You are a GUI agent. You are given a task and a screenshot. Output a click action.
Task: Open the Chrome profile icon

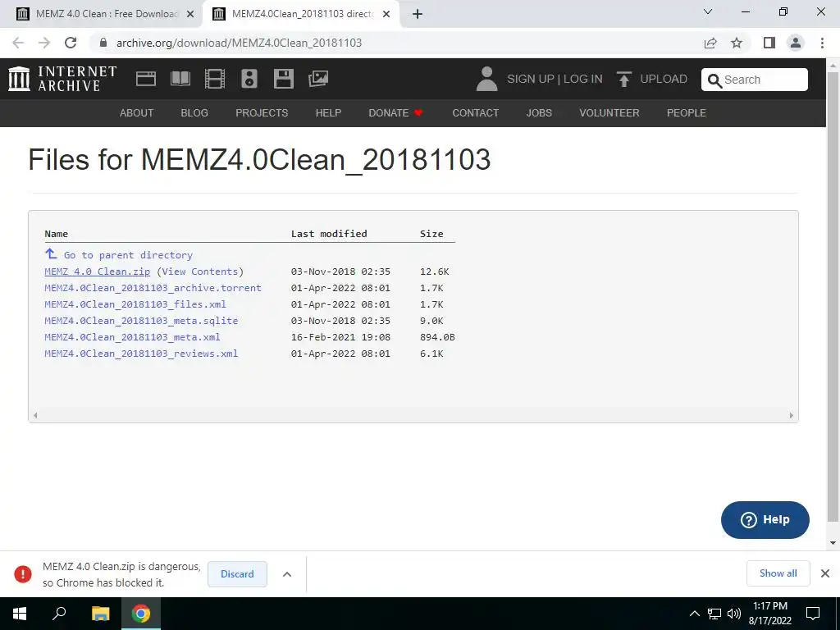tap(796, 43)
